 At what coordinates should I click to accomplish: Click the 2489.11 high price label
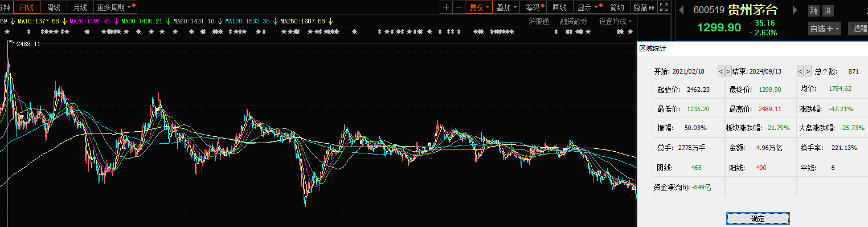pos(28,44)
